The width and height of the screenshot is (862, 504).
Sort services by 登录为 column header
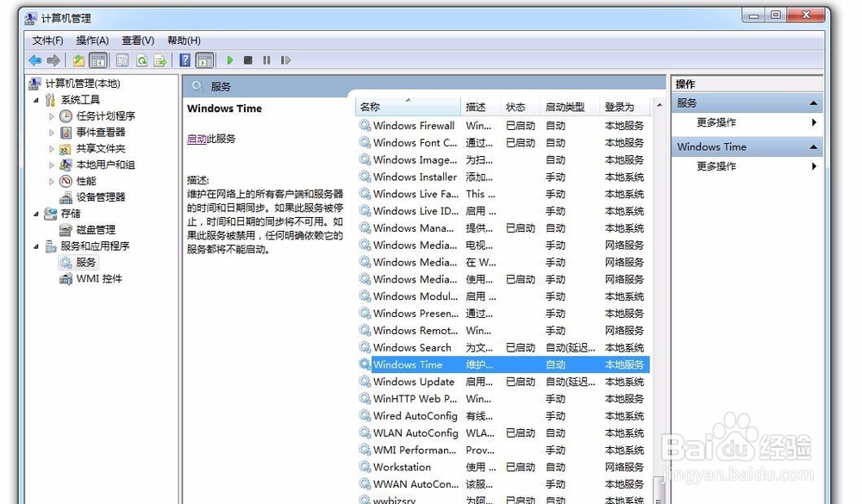[x=625, y=107]
